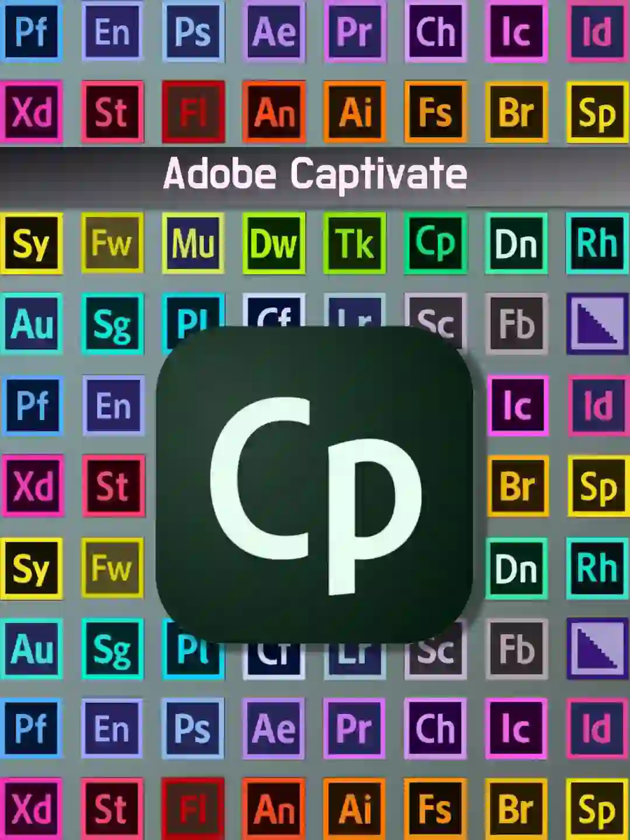The image size is (630, 840).
Task: Select the Photoshop Ps icon
Action: pyautogui.click(x=192, y=32)
